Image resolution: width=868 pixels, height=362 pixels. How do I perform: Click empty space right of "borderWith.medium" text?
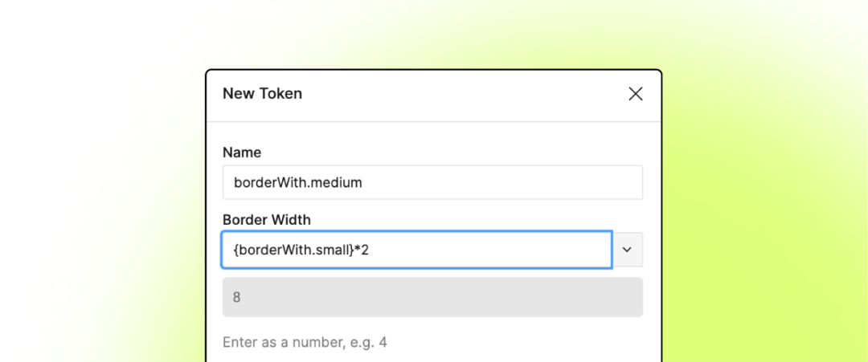[498, 182]
